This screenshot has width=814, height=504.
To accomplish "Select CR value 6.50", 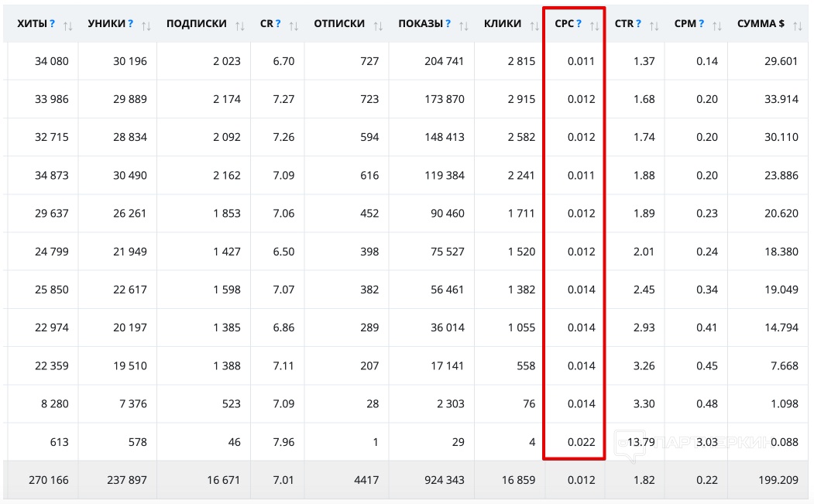I will (x=283, y=252).
